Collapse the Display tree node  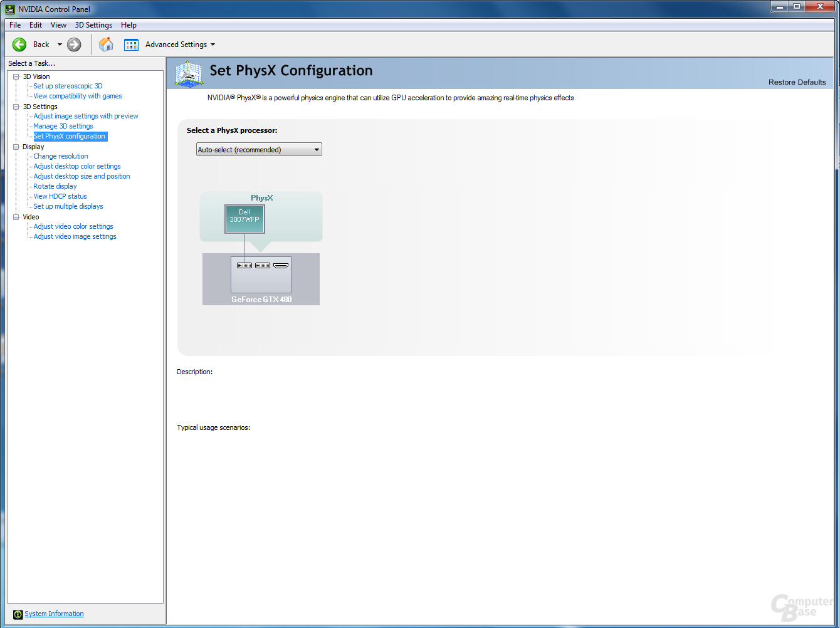(x=16, y=147)
